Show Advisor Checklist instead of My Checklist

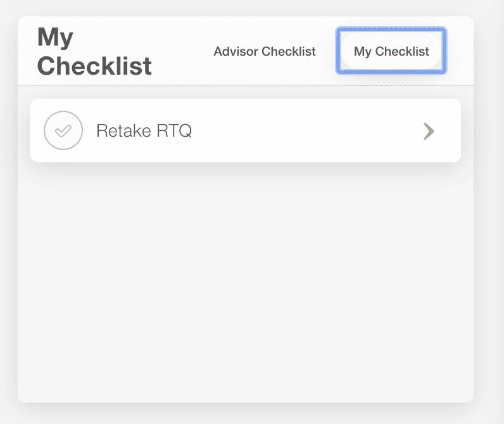coord(265,51)
